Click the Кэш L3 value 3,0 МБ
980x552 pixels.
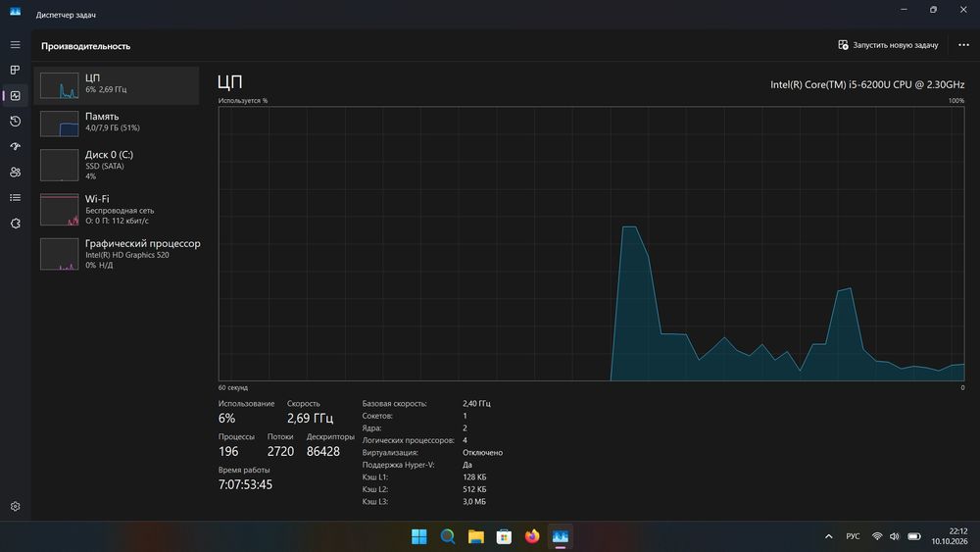point(474,501)
